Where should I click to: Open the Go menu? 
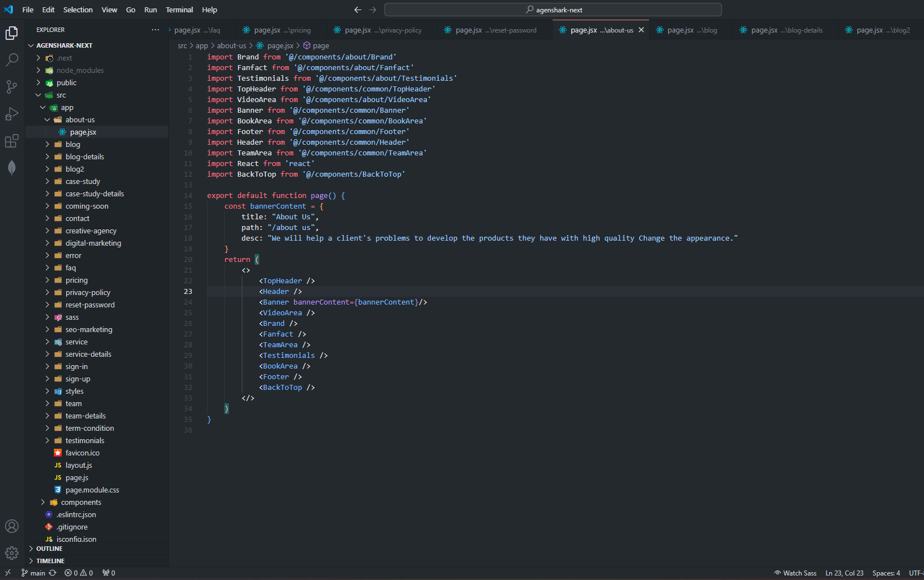pos(131,10)
